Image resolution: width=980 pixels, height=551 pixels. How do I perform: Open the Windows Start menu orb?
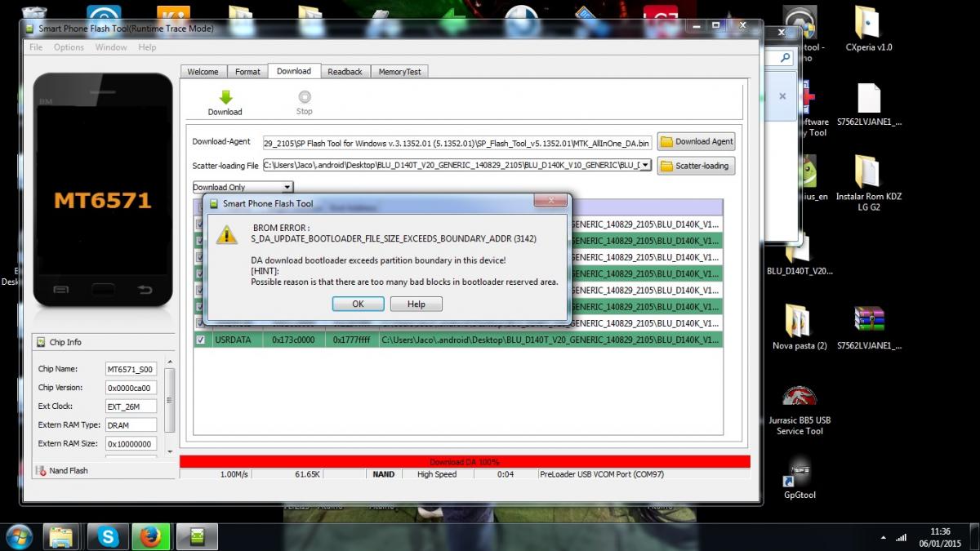pos(19,536)
